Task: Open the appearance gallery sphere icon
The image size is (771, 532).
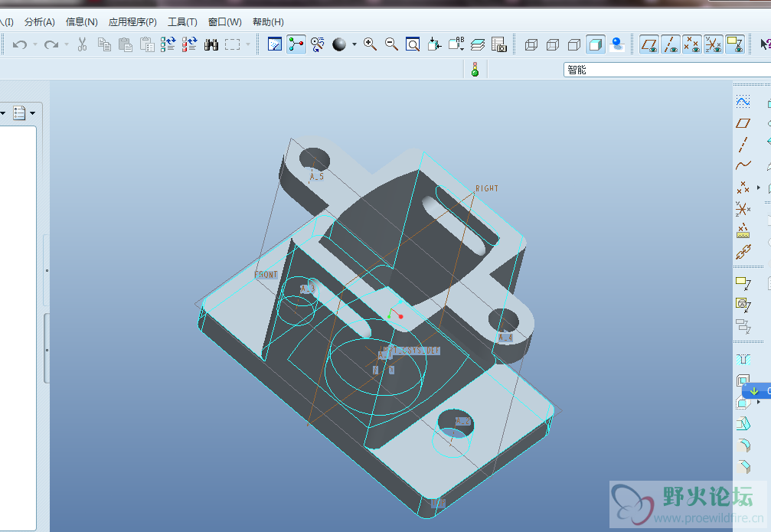Action: pos(338,44)
